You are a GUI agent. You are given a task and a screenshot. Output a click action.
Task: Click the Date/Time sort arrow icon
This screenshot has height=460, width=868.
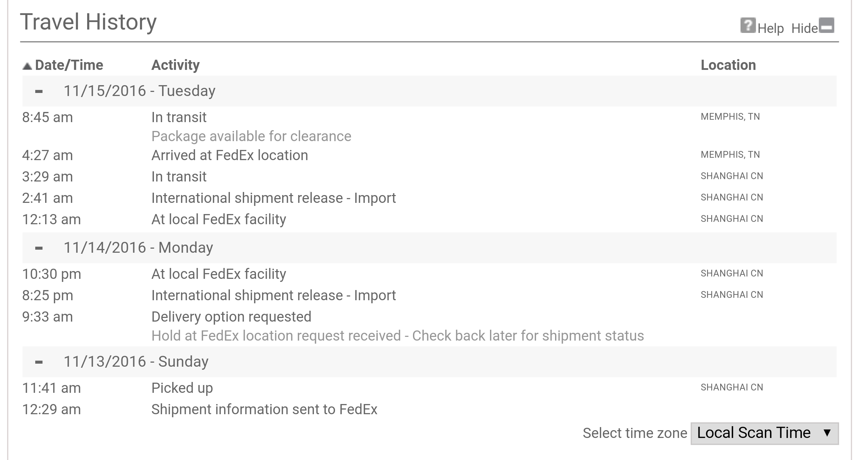[27, 66]
